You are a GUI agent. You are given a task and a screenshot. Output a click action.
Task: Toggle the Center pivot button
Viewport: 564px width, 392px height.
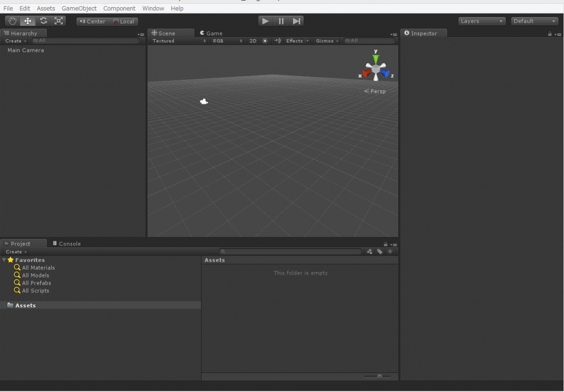point(93,21)
